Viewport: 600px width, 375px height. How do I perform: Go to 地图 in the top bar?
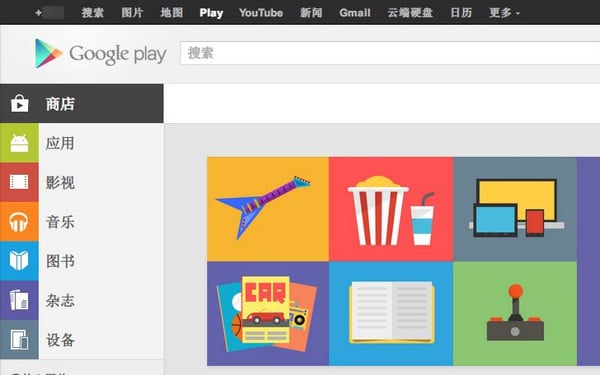tap(171, 13)
